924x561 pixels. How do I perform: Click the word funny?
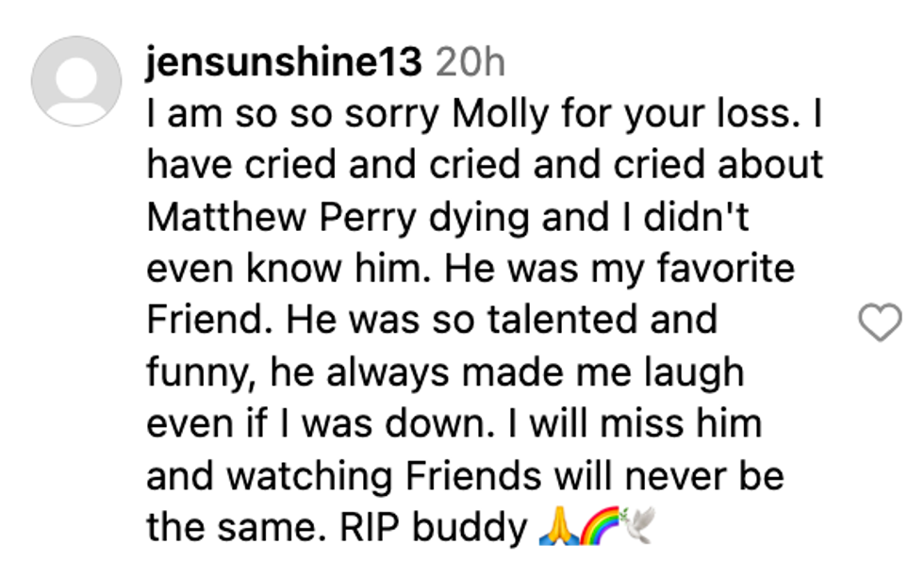196,372
